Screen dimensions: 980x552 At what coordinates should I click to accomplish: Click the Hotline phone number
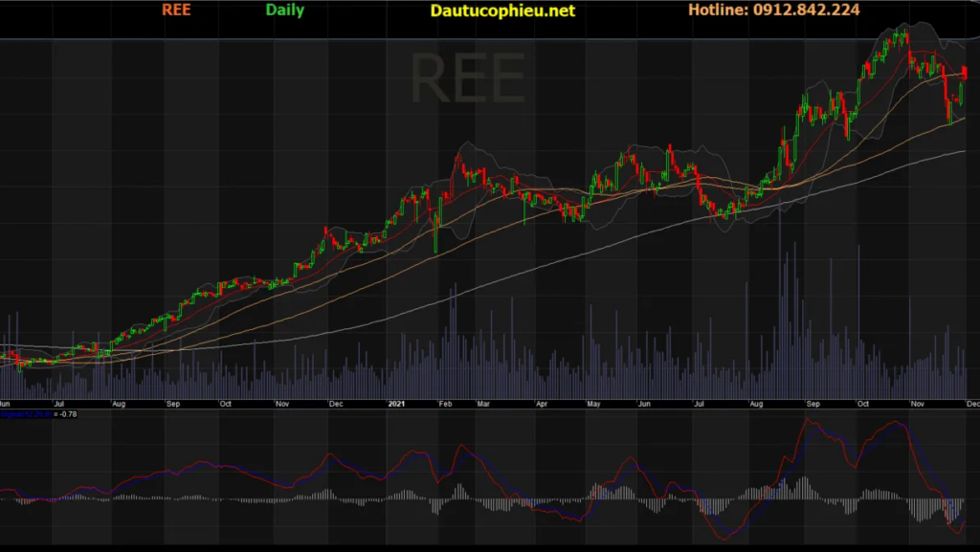pyautogui.click(x=773, y=11)
